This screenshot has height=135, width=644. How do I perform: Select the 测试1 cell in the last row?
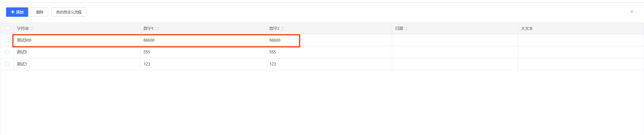pyautogui.click(x=22, y=64)
